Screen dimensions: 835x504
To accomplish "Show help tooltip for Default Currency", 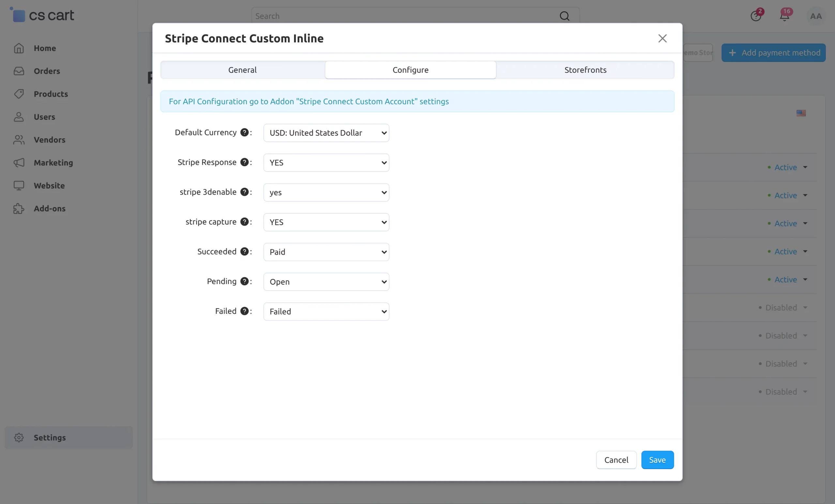I will 244,132.
